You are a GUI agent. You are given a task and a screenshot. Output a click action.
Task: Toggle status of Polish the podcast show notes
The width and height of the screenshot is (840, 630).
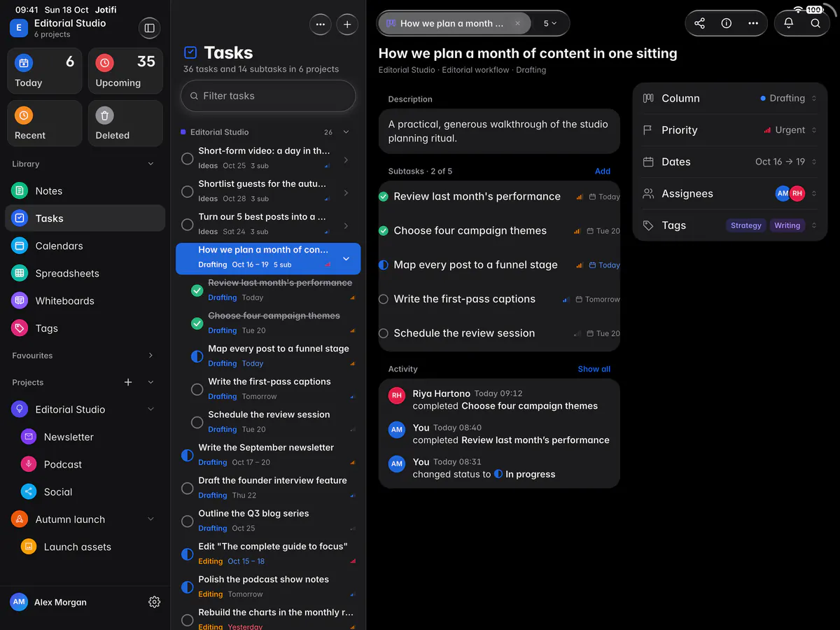(x=187, y=587)
